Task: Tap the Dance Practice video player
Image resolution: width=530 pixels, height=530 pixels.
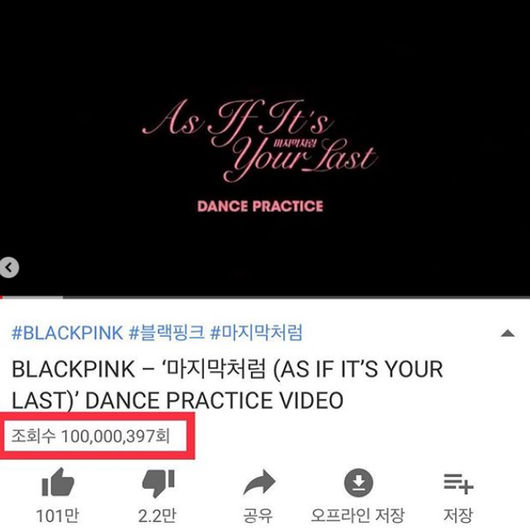Action: tap(265, 148)
